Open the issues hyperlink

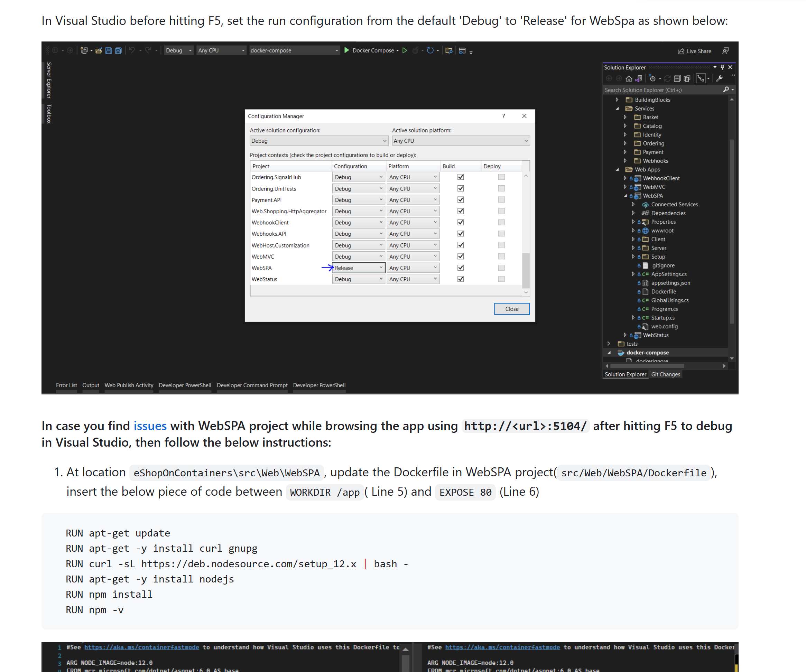coord(150,426)
